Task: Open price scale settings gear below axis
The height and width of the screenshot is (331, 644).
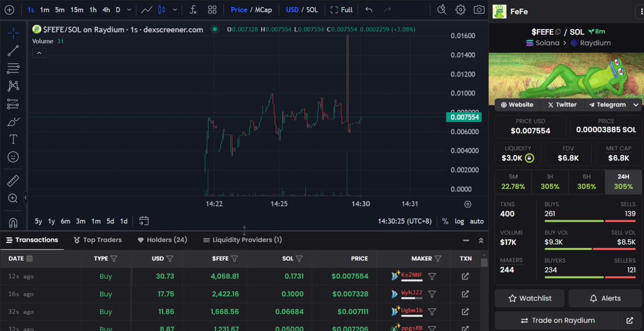Action: click(x=468, y=204)
